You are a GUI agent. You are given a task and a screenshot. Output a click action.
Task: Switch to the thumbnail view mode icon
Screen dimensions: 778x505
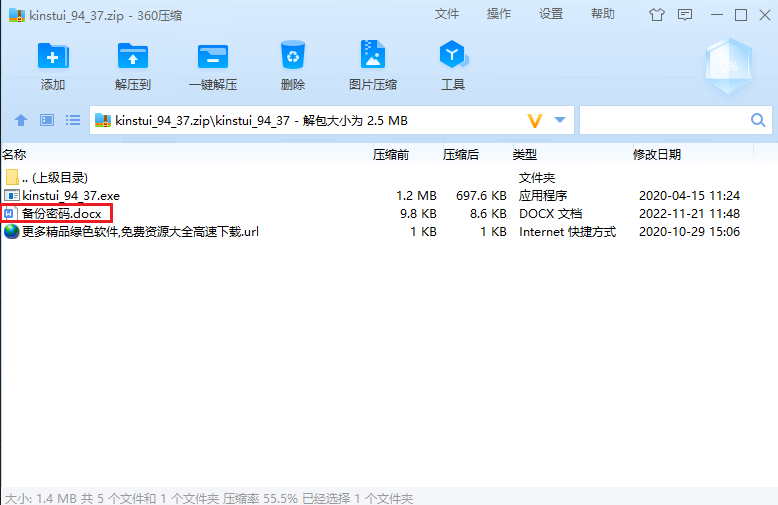47,121
